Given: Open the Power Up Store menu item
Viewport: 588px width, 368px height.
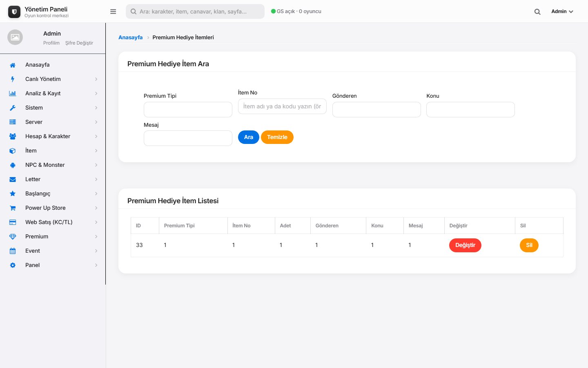Looking at the screenshot, I should [53, 208].
